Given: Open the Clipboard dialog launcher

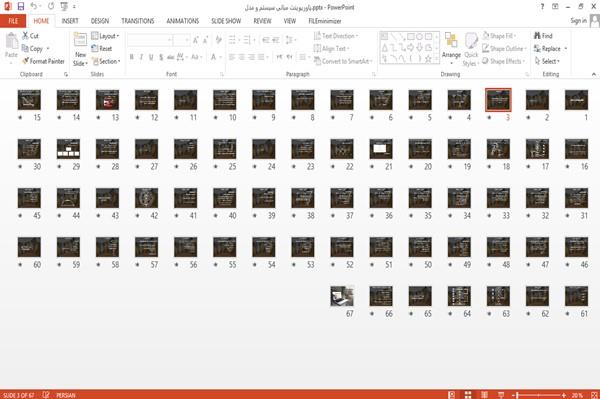Looking at the screenshot, I should click(66, 74).
